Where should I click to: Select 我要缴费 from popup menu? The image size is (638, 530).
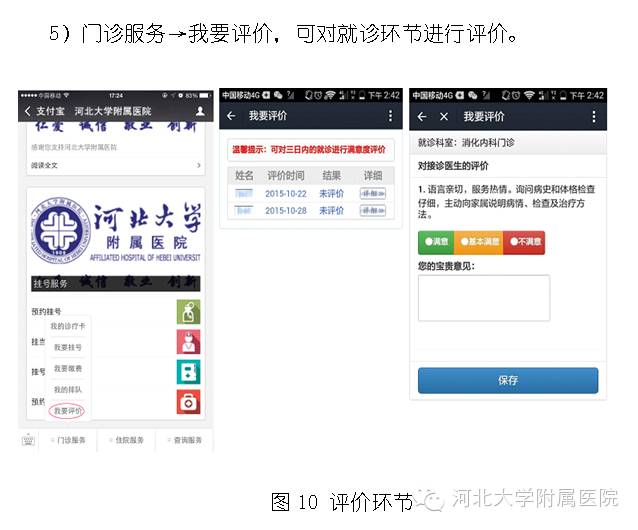[x=68, y=369]
